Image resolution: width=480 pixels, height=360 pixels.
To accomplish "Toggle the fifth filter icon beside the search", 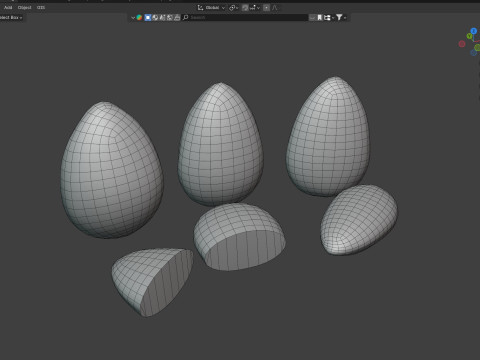I will 177,17.
